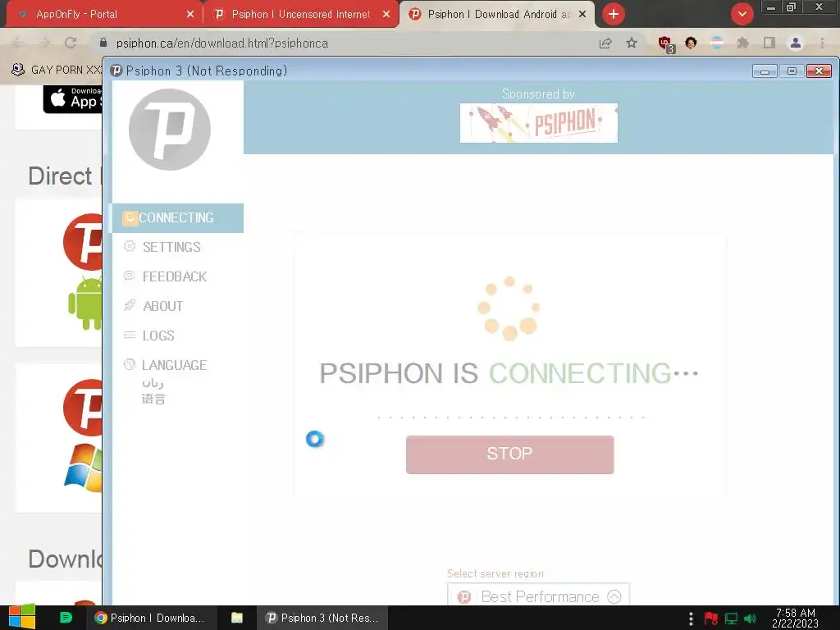
Task: Open the SETTINGS section in the Psiphon sidebar
Action: point(171,247)
